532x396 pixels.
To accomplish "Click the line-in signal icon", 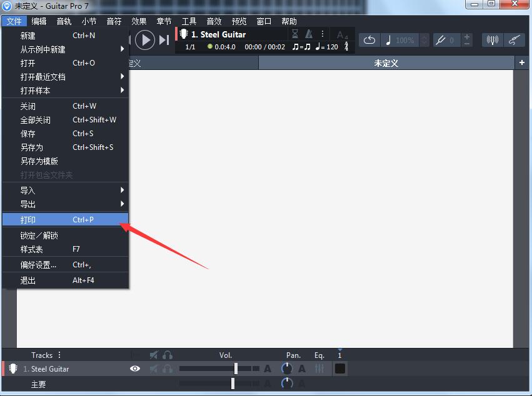I will coord(493,39).
